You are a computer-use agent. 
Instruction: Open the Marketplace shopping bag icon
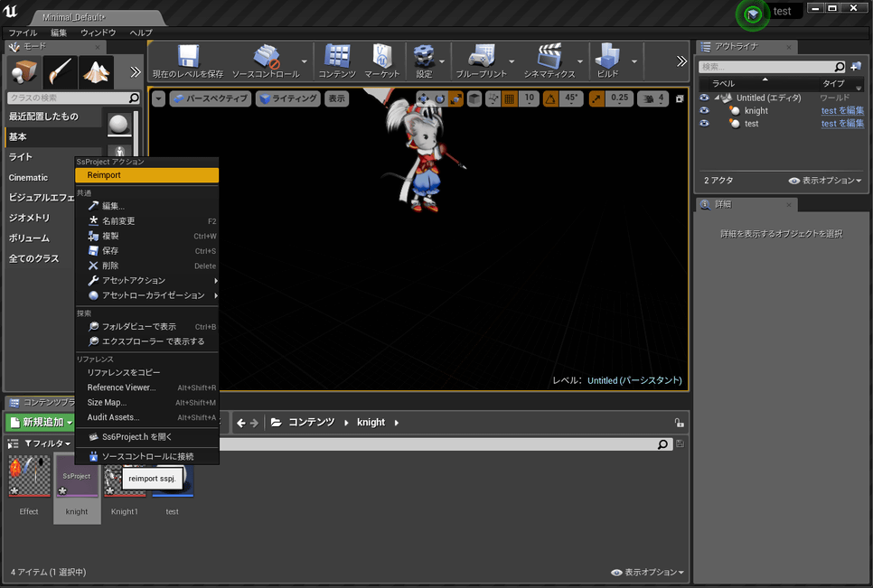[x=382, y=56]
